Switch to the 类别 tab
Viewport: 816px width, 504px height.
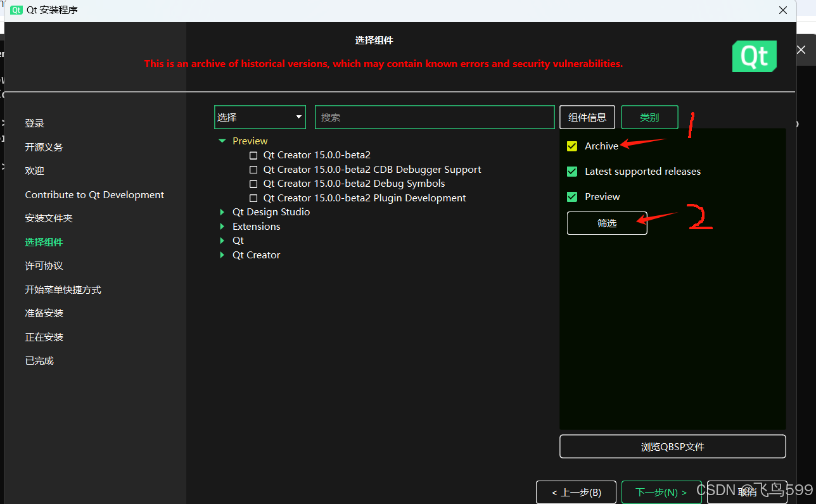pos(649,117)
